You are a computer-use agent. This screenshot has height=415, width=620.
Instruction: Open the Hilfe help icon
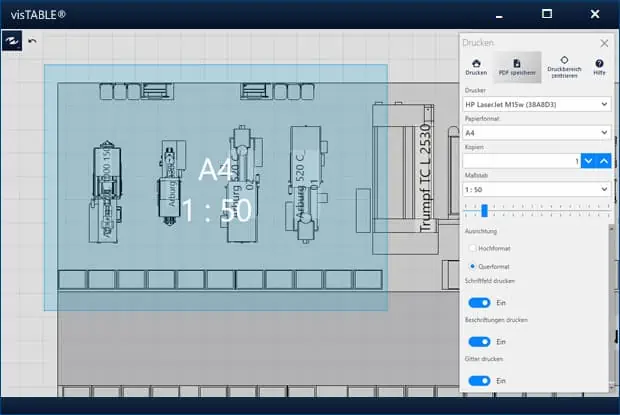pyautogui.click(x=599, y=67)
